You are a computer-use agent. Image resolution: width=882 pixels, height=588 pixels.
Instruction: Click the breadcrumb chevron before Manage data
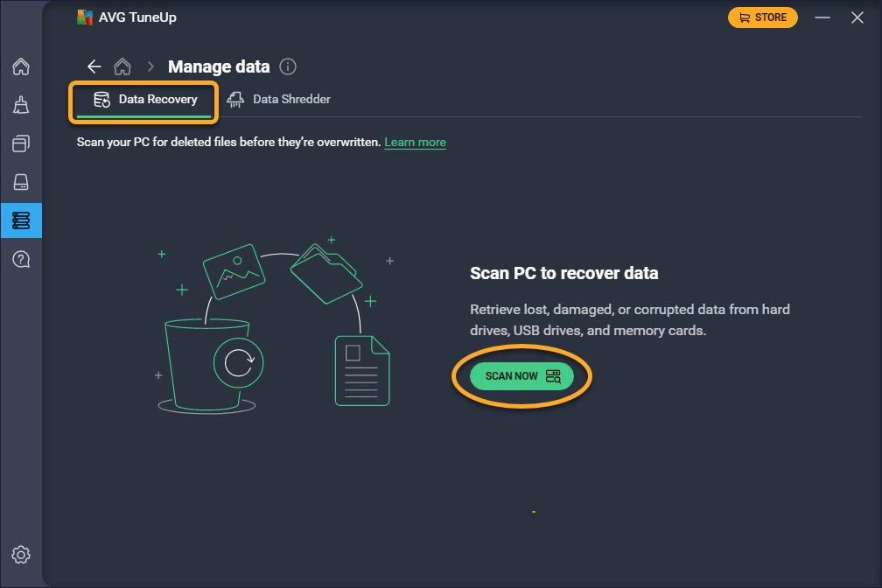150,66
